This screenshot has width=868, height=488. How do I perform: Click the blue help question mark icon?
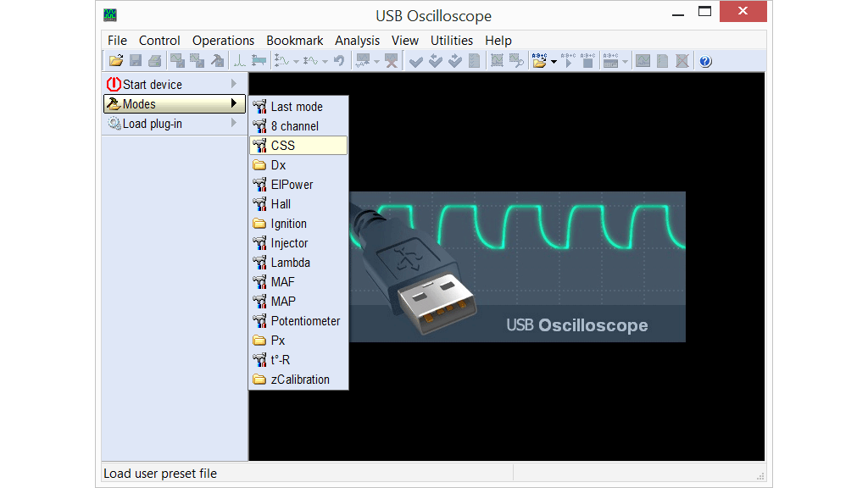(x=705, y=61)
